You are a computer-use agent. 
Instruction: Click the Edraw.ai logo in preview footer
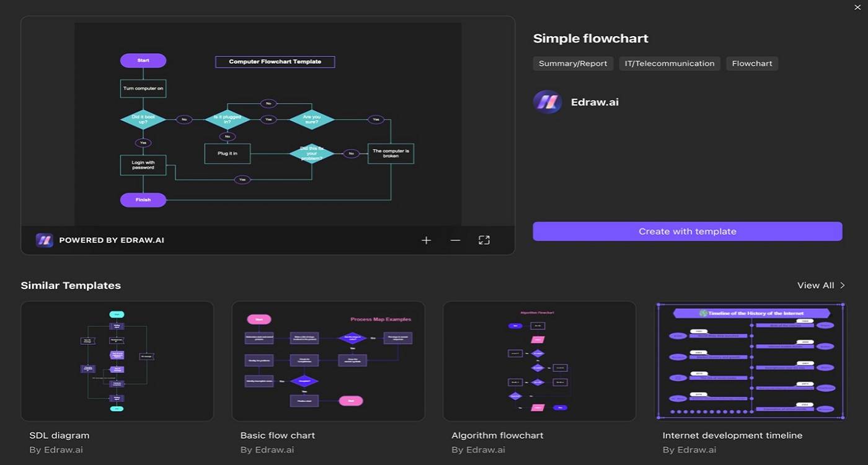pos(44,240)
